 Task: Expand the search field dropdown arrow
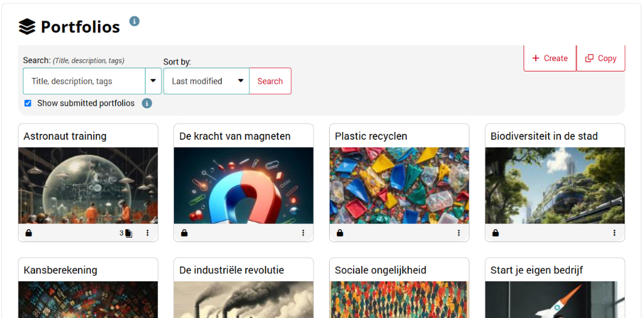pos(153,81)
